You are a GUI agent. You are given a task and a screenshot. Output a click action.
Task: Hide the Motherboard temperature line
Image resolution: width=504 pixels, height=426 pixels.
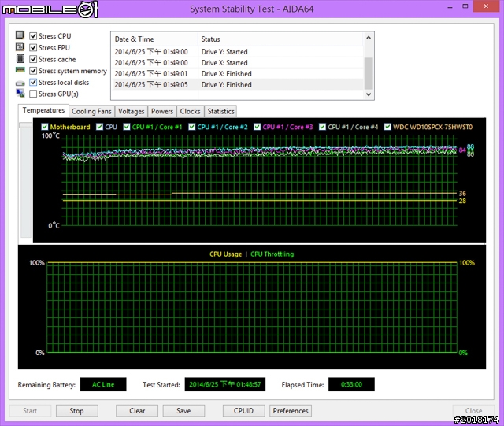click(45, 127)
